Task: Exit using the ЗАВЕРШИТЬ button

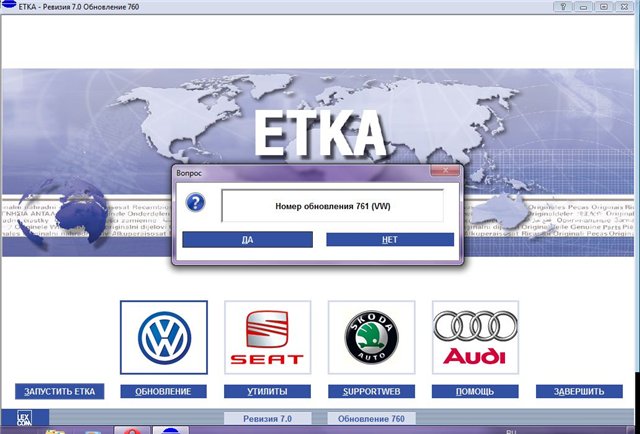Action: pos(579,392)
